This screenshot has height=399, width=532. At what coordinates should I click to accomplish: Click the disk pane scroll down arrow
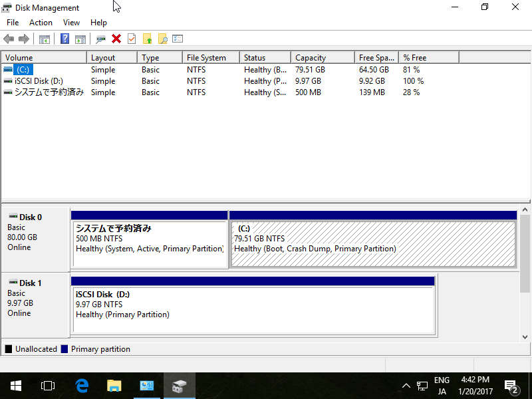pyautogui.click(x=525, y=337)
